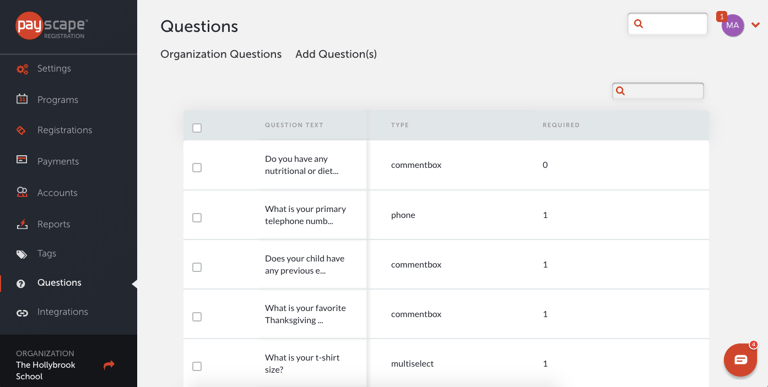
Task: Open 'Do you have any nutritional or diet...' question
Action: tap(301, 165)
